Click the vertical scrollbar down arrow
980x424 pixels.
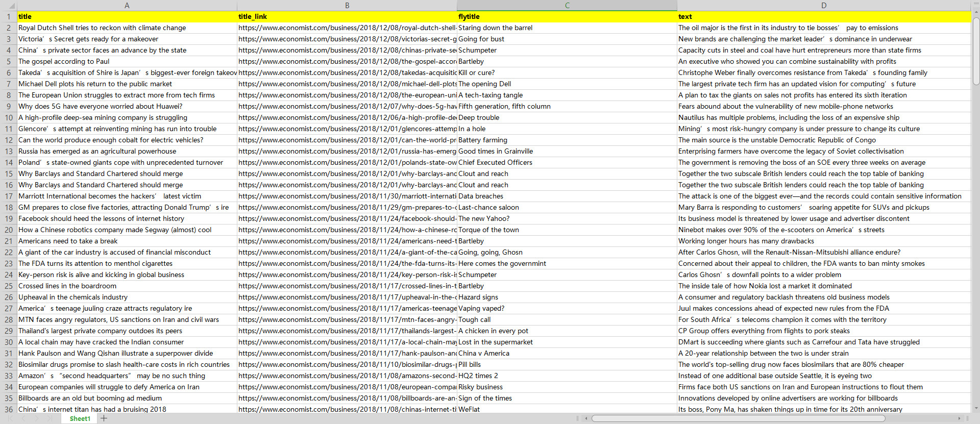point(976,408)
